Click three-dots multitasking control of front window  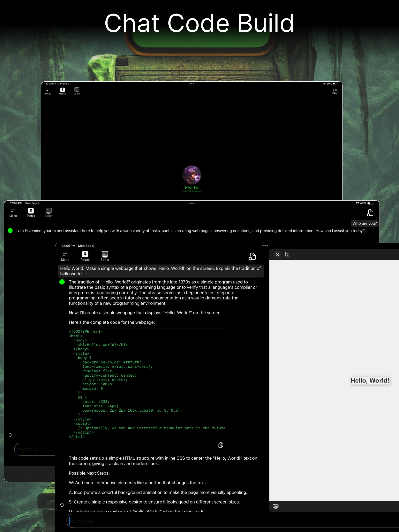pyautogui.click(x=265, y=246)
